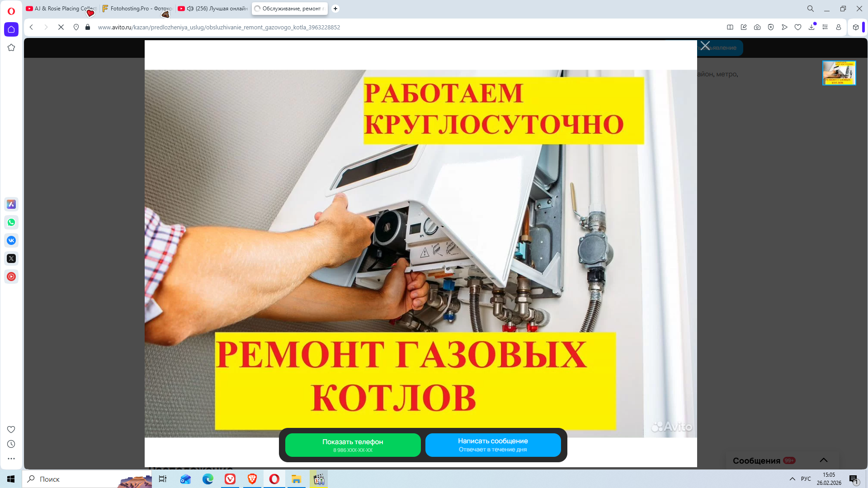Open history clock in sidebar
This screenshot has width=868, height=488.
click(11, 444)
